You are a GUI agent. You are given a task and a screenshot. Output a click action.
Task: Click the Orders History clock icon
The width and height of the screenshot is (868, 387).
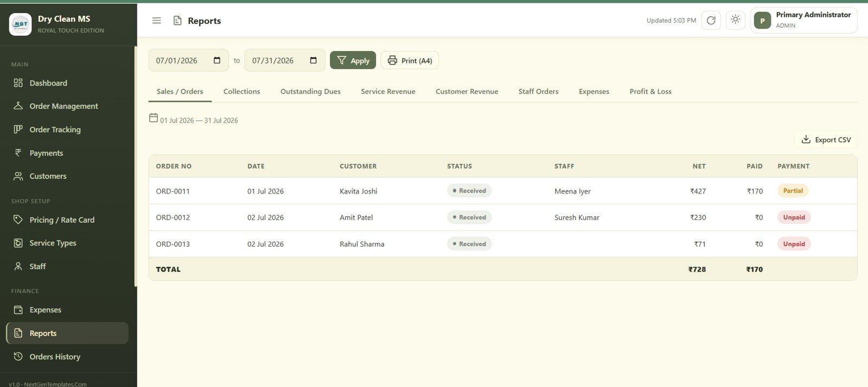click(x=18, y=357)
